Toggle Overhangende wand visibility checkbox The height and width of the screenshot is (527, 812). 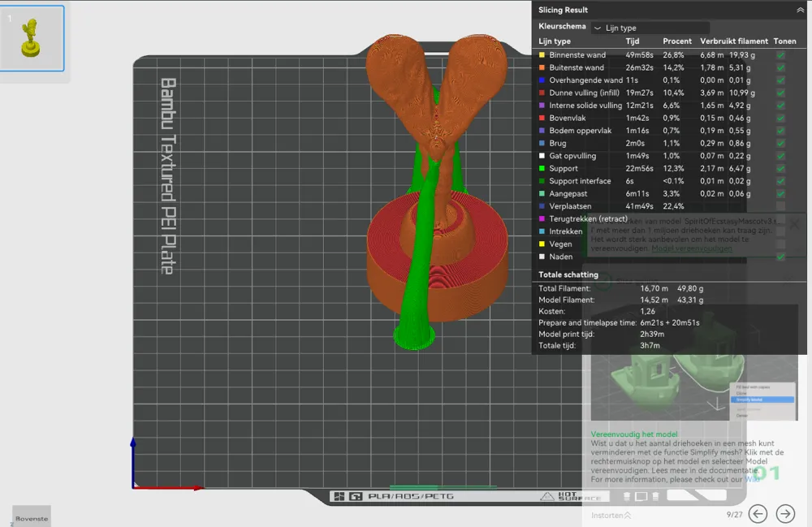tap(780, 80)
